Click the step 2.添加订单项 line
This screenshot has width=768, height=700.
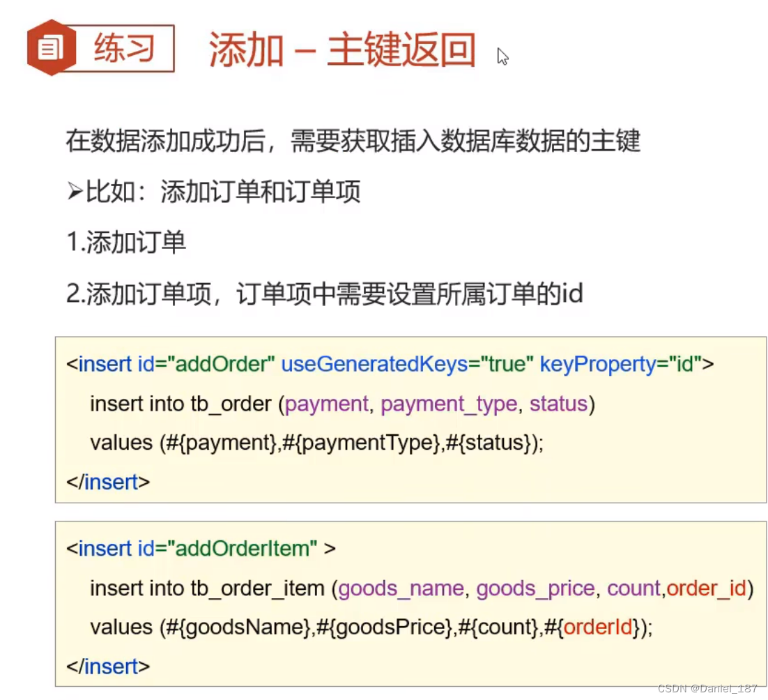click(x=324, y=294)
